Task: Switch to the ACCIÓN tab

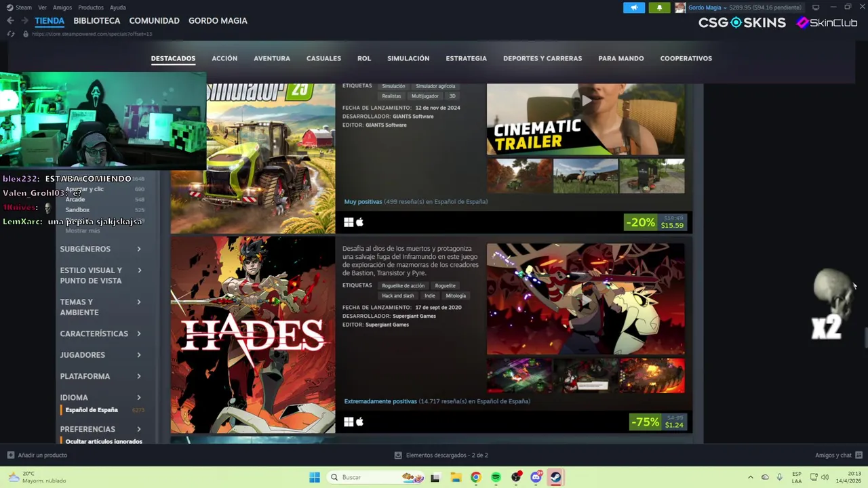Action: [x=224, y=58]
